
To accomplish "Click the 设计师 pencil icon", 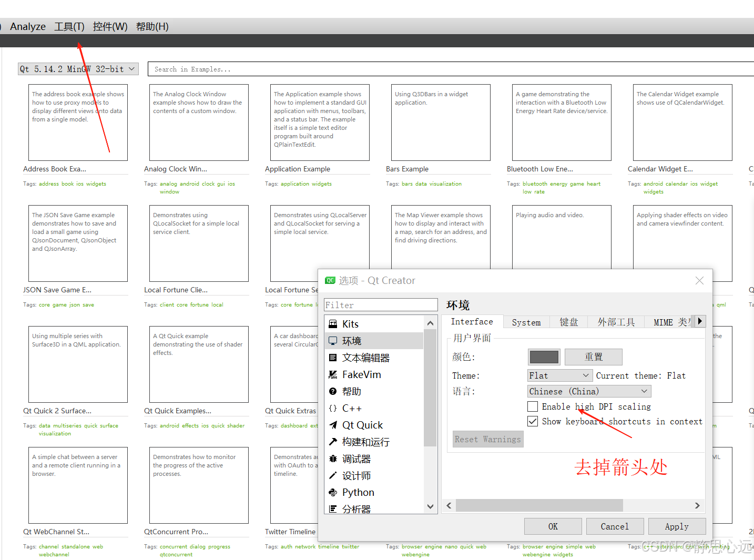I will pos(333,475).
